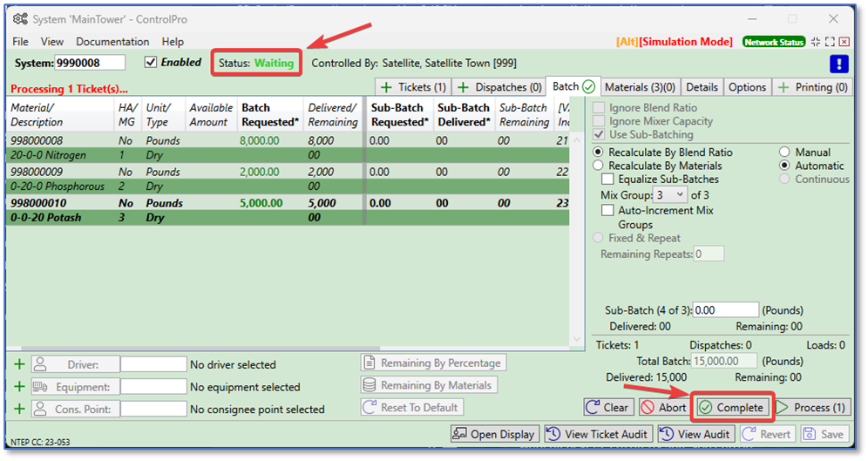Click the green plus beside Driver
The image size is (868, 461).
coord(19,364)
